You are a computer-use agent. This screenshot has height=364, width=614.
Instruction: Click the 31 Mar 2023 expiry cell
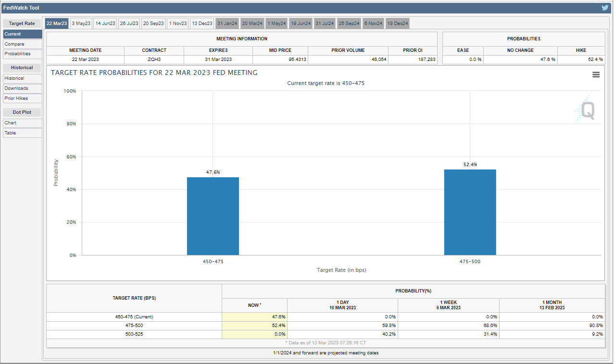tap(218, 60)
